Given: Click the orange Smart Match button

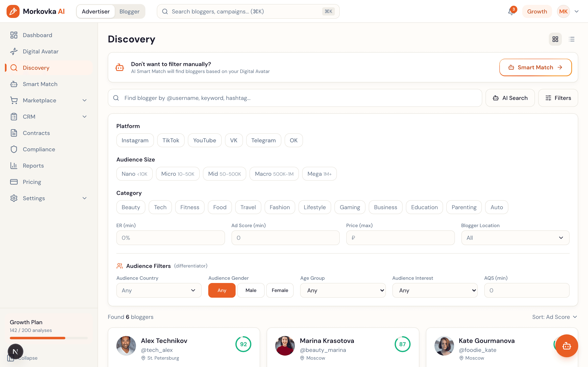Looking at the screenshot, I should coord(535,67).
